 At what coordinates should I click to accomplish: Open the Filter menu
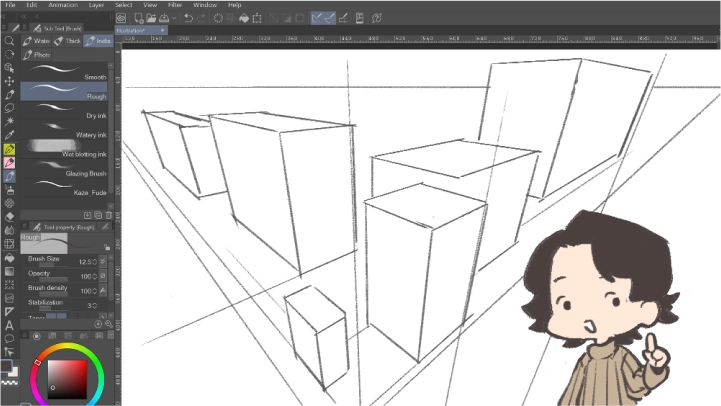(175, 5)
